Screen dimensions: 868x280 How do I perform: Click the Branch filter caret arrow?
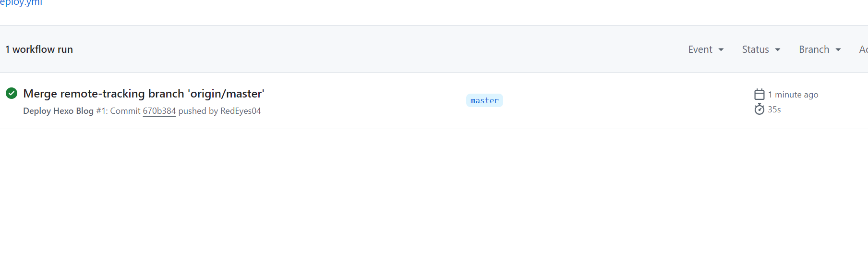[x=838, y=50]
